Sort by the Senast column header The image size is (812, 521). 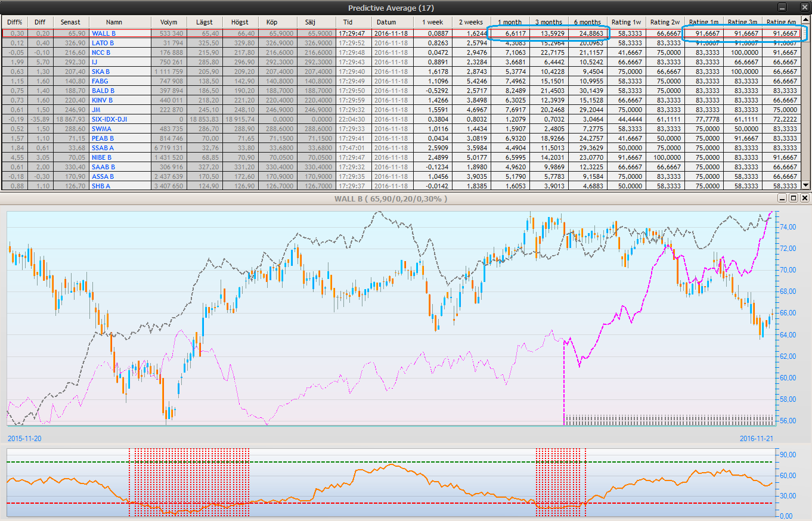tap(71, 22)
